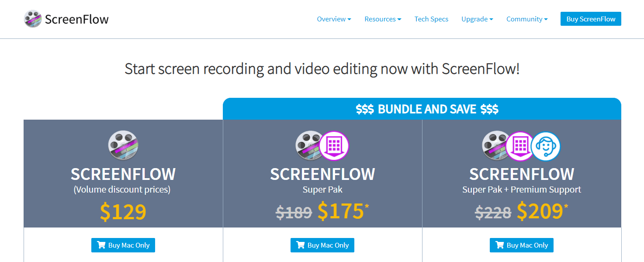Click cart icon in $129 Buy Mac Only button

pyautogui.click(x=101, y=245)
